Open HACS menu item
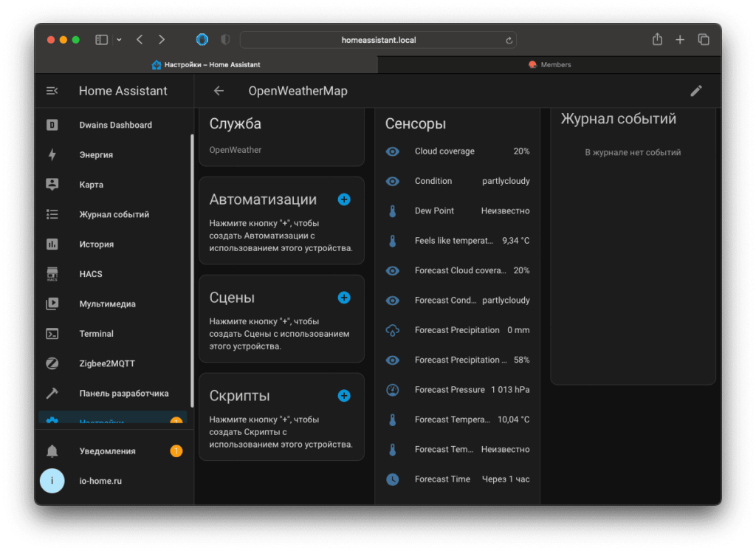The height and width of the screenshot is (551, 756). (114, 274)
